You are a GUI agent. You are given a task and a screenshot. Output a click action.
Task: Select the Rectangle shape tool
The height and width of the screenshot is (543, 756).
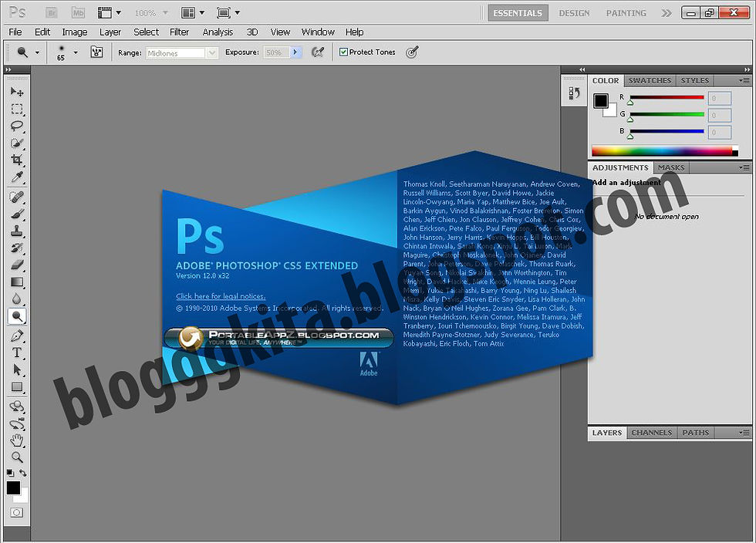coord(17,387)
